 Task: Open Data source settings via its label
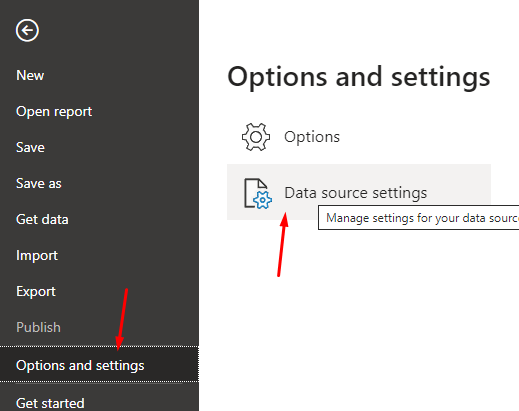(356, 193)
